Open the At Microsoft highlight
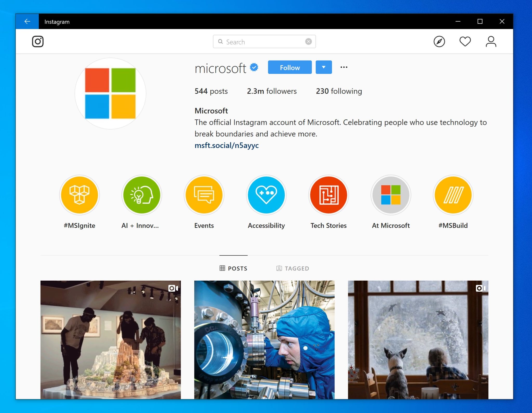This screenshot has height=413, width=532. click(x=391, y=195)
